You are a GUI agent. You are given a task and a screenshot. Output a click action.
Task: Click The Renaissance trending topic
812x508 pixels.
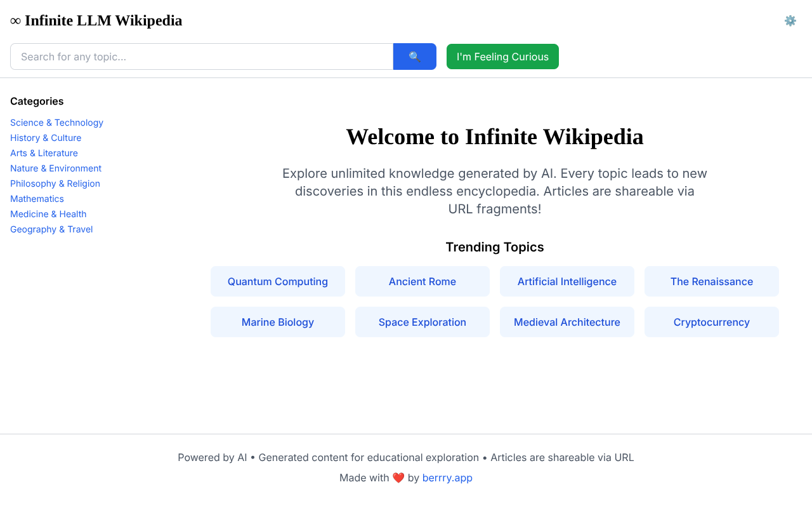(x=711, y=281)
